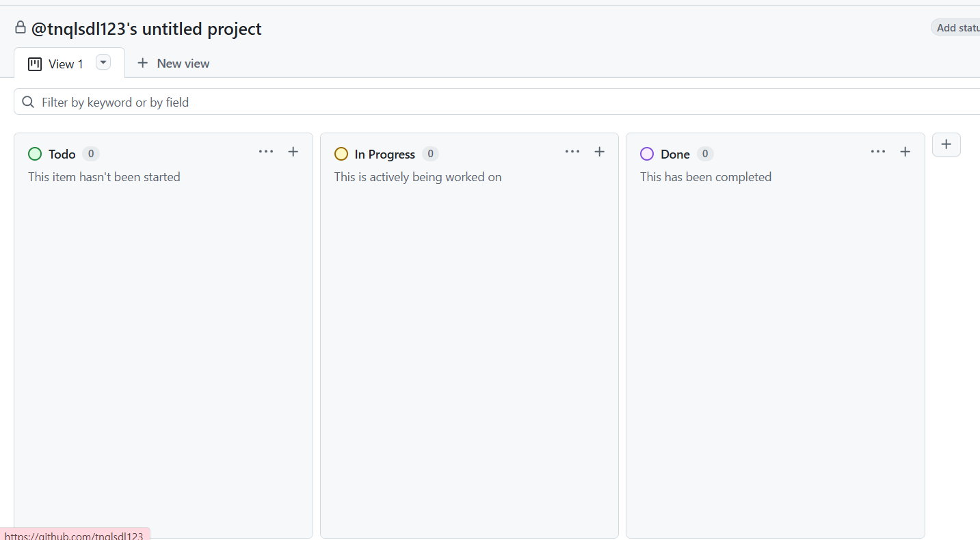Click the Add status update button
Viewport: 980px width, 540px height.
click(956, 27)
